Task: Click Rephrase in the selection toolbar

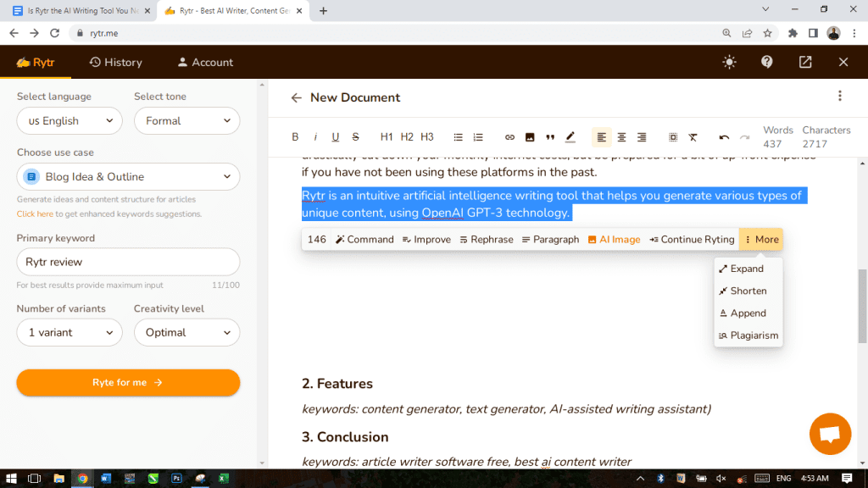Action: pos(486,240)
